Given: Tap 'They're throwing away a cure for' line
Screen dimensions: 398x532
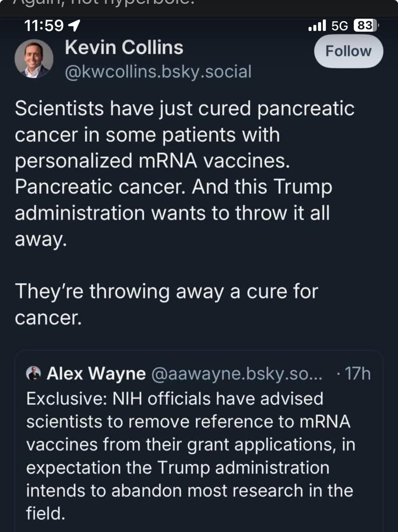Looking at the screenshot, I should click(x=166, y=291).
